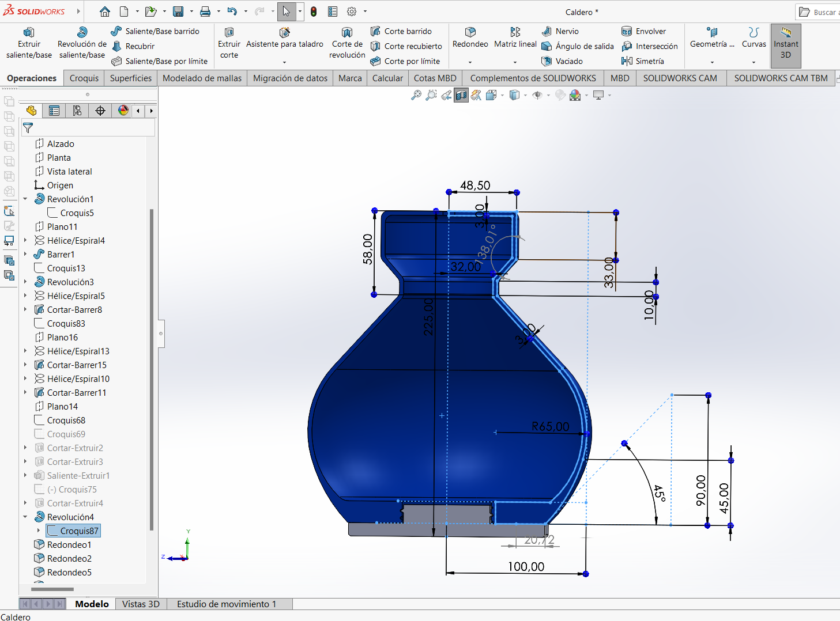The height and width of the screenshot is (621, 840).
Task: Open the Curvas dropdown arrow
Action: coord(754,62)
